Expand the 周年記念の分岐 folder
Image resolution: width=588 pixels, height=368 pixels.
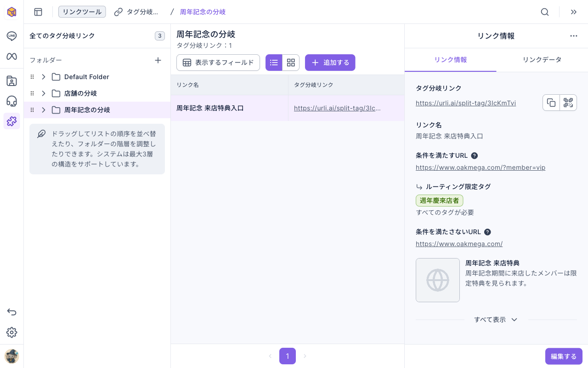(44, 110)
